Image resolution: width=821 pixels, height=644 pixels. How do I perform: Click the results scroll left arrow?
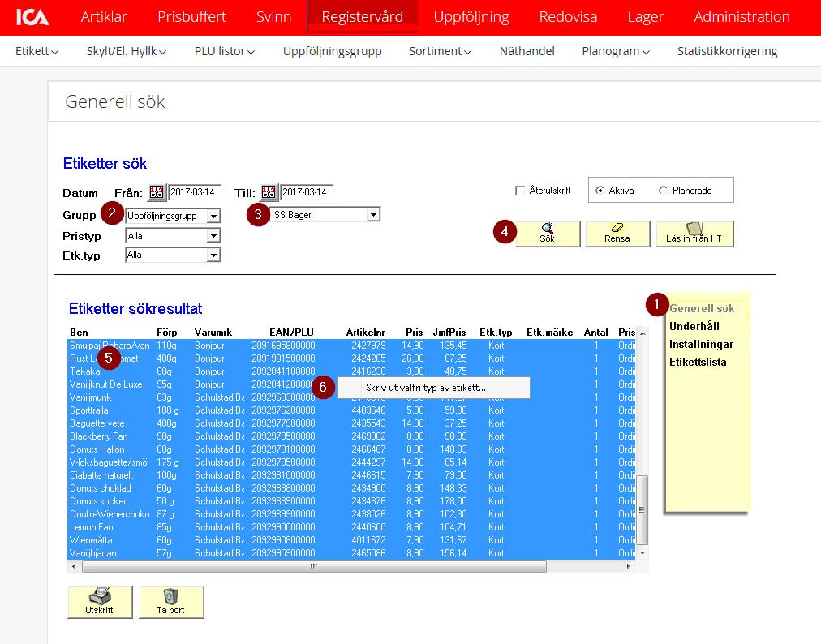pyautogui.click(x=74, y=566)
